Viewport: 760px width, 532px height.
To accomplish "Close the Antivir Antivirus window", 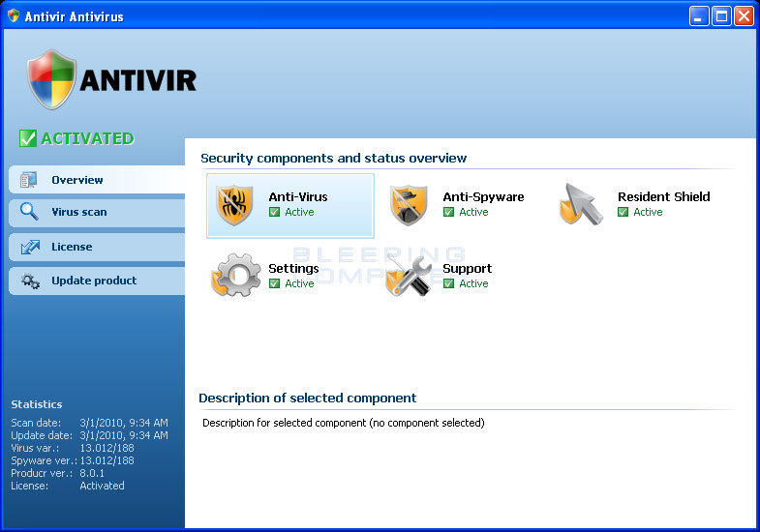I will (744, 16).
